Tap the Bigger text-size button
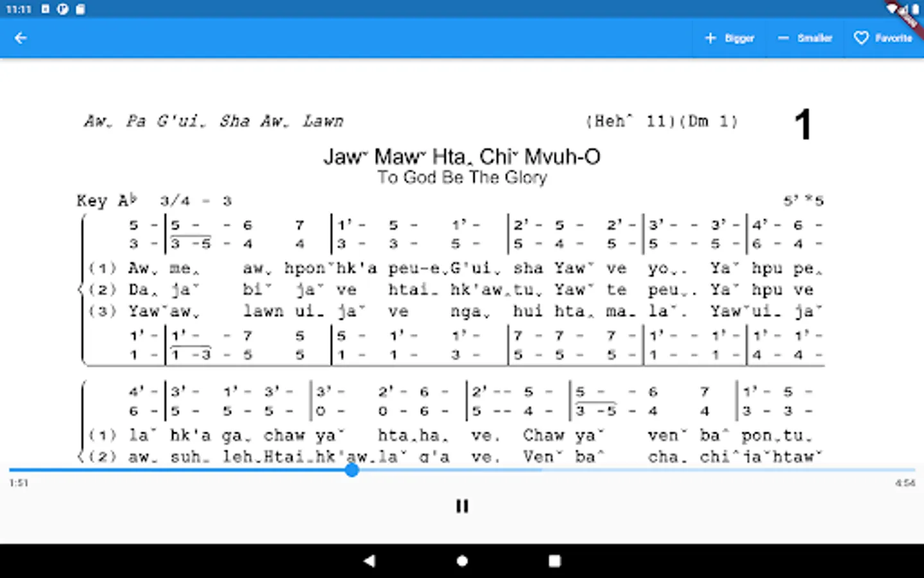This screenshot has height=578, width=924. click(x=730, y=38)
